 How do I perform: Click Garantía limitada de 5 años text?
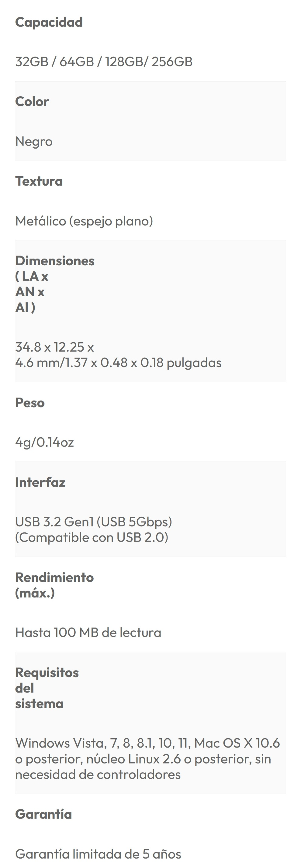click(x=98, y=854)
